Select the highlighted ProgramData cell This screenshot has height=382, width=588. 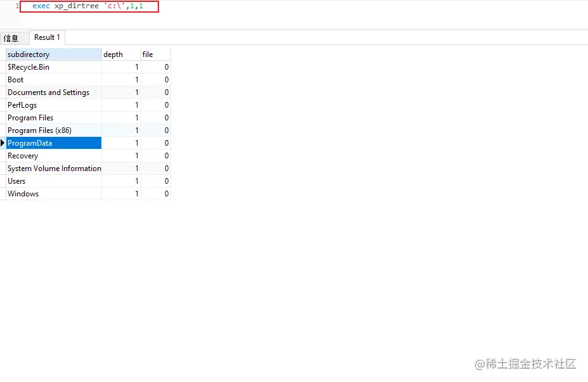pyautogui.click(x=54, y=143)
